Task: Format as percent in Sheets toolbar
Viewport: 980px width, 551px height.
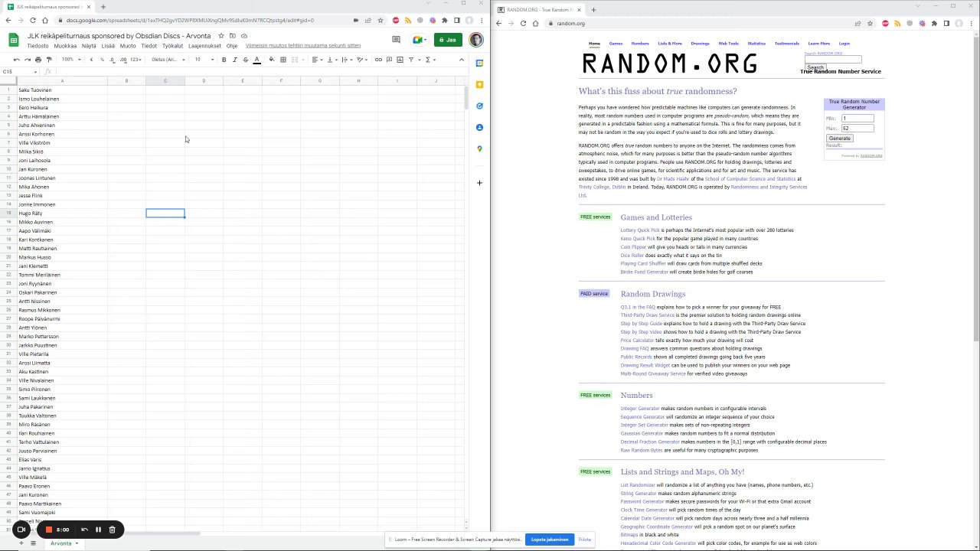Action: coord(102,60)
